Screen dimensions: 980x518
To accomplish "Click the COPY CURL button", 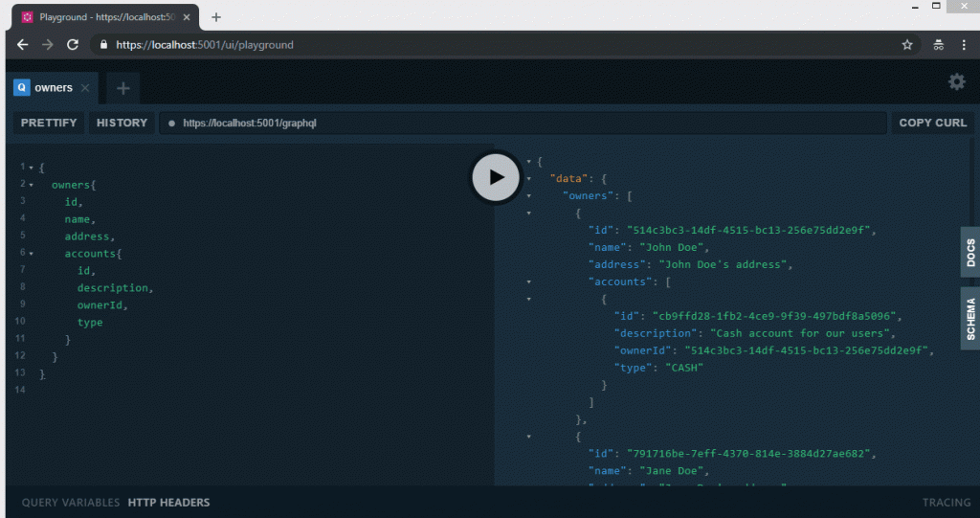I will pyautogui.click(x=932, y=124).
